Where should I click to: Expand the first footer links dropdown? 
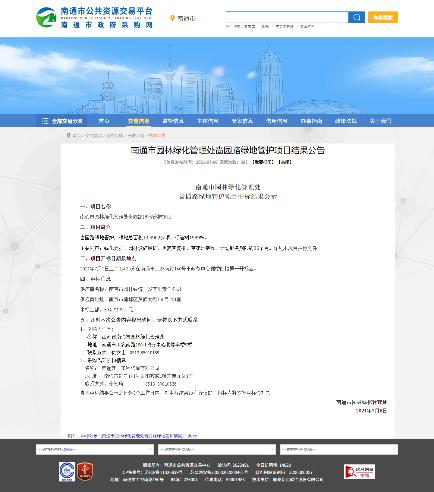tap(95, 449)
